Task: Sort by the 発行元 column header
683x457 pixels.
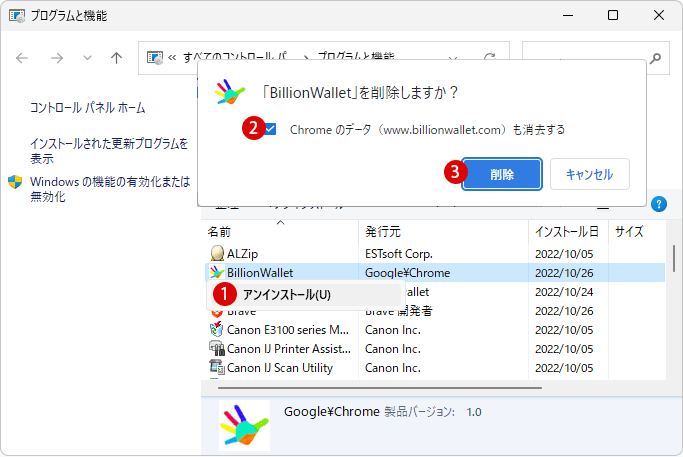Action: 443,231
